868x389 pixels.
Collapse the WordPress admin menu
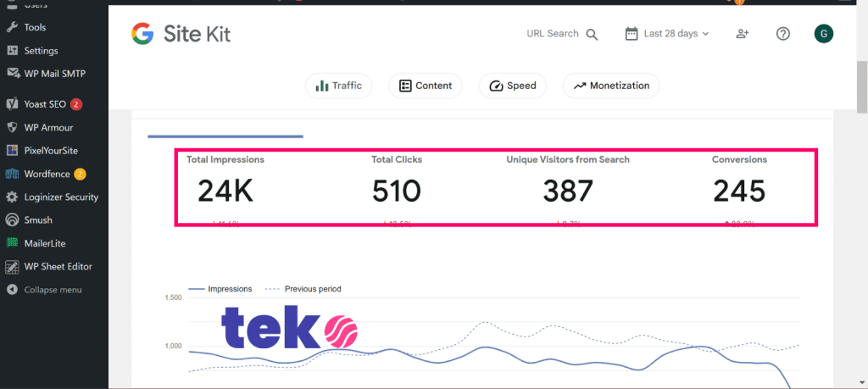coord(53,290)
